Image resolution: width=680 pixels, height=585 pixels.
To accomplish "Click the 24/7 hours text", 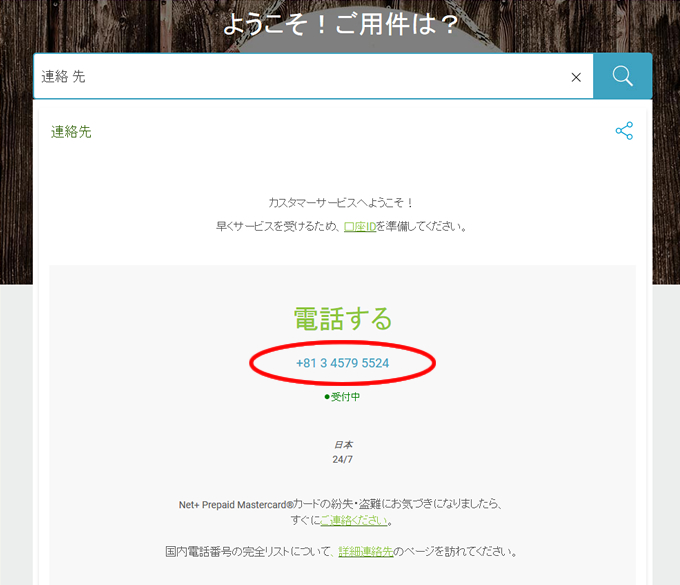I will pyautogui.click(x=343, y=459).
